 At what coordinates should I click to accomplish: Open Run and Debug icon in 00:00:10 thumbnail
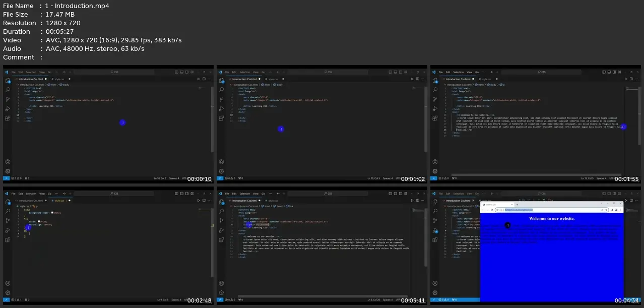(x=8, y=109)
